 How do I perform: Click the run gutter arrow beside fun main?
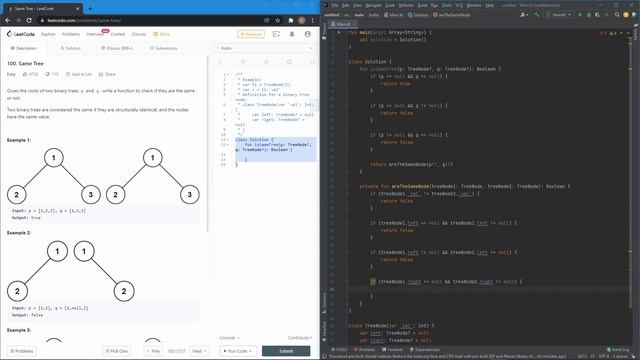coord(339,32)
